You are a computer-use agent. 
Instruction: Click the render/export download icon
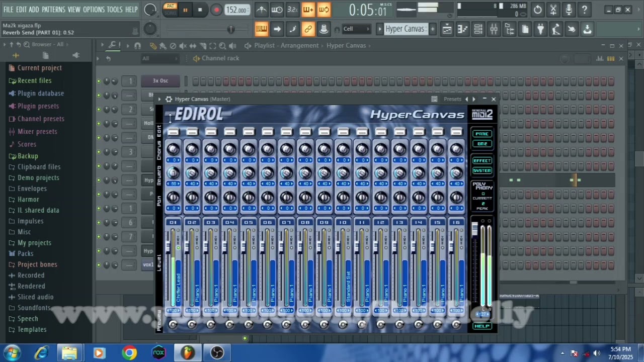click(587, 29)
